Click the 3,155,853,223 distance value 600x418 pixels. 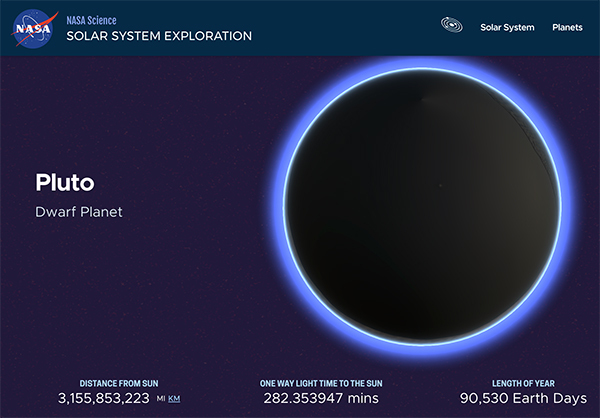pyautogui.click(x=104, y=398)
